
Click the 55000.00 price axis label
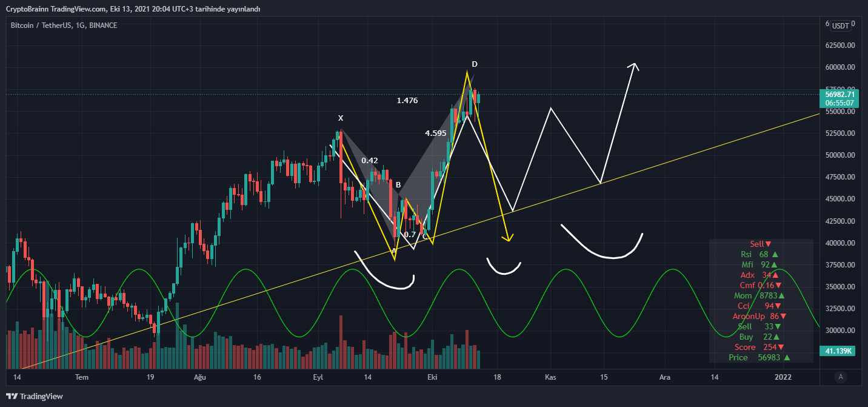(840, 112)
